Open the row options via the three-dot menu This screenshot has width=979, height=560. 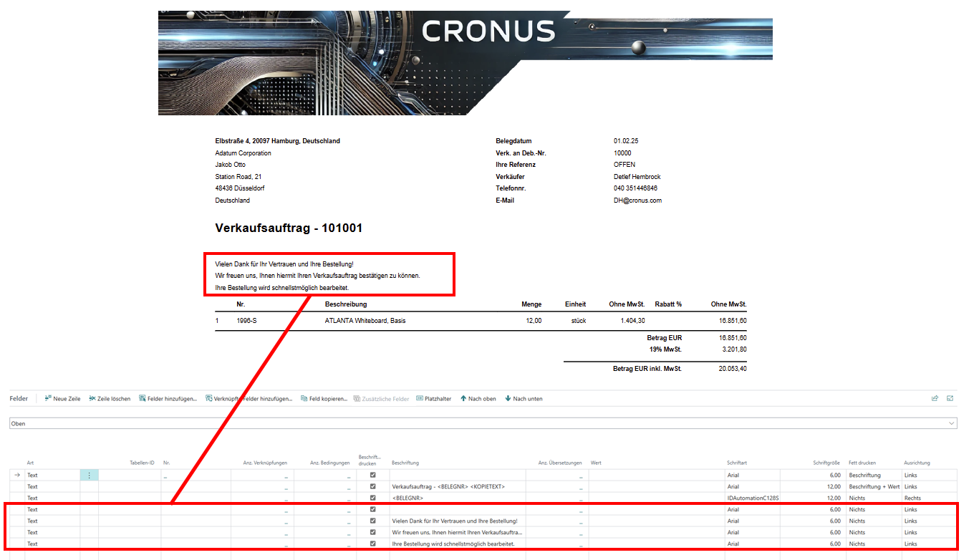click(90, 475)
